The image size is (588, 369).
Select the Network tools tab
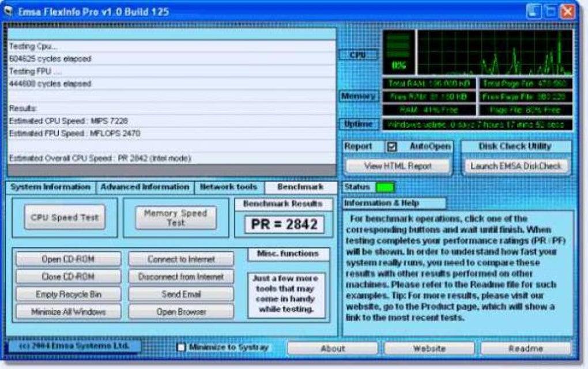[x=228, y=187]
